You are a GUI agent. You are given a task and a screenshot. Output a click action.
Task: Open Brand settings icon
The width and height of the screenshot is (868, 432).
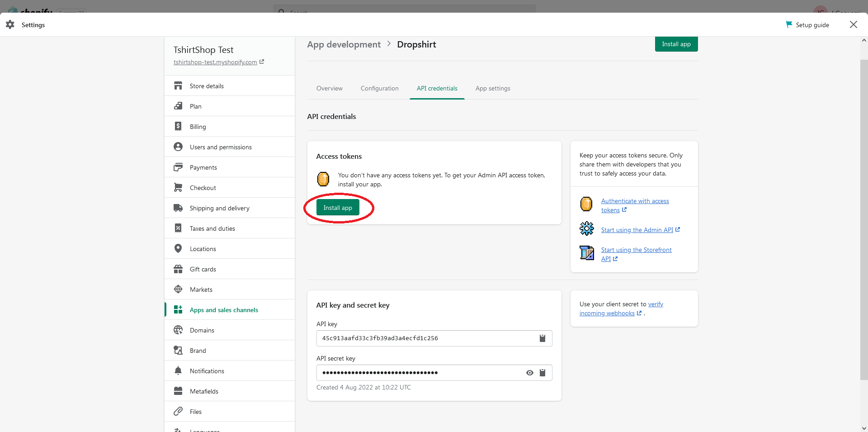(x=178, y=351)
